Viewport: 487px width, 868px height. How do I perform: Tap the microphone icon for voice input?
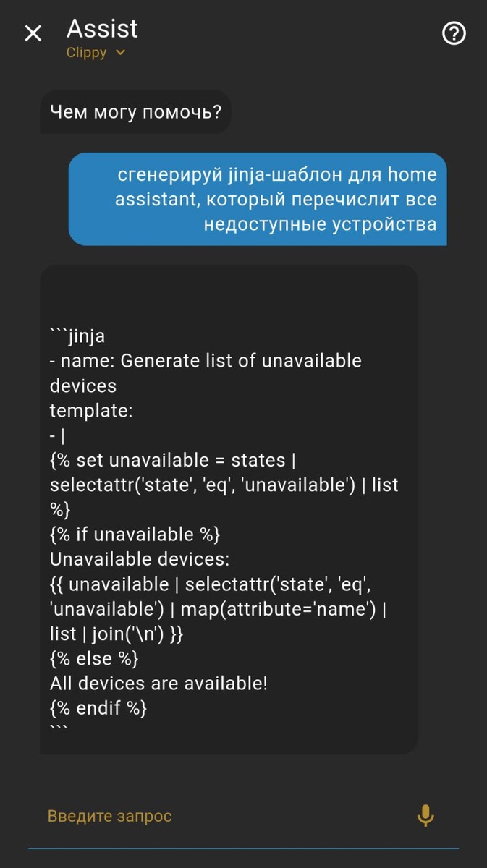coord(425,816)
